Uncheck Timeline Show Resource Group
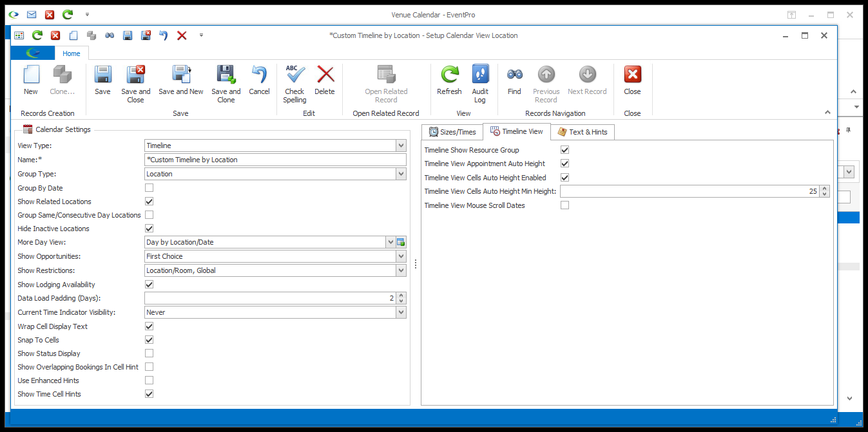The image size is (868, 432). click(x=564, y=150)
